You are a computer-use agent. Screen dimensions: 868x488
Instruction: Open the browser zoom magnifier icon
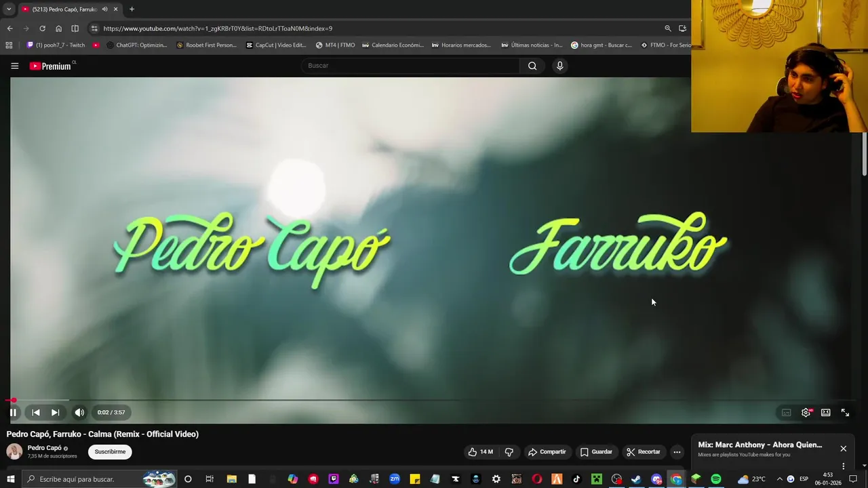coord(668,28)
